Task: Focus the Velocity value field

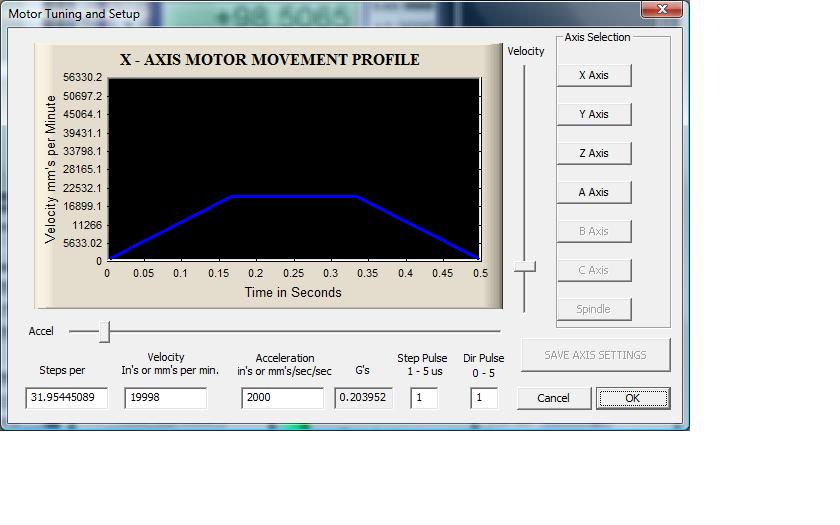Action: 165,398
